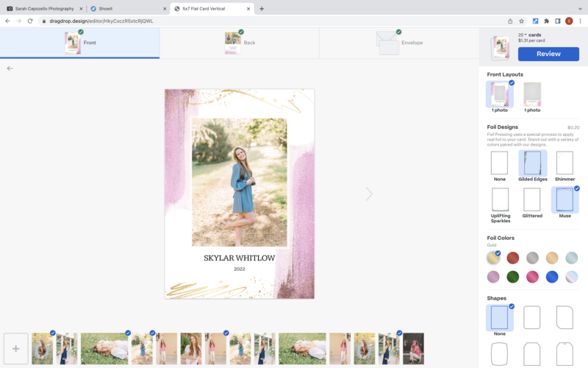Choose the Glittered foil design
The image size is (588, 368).
(532, 199)
